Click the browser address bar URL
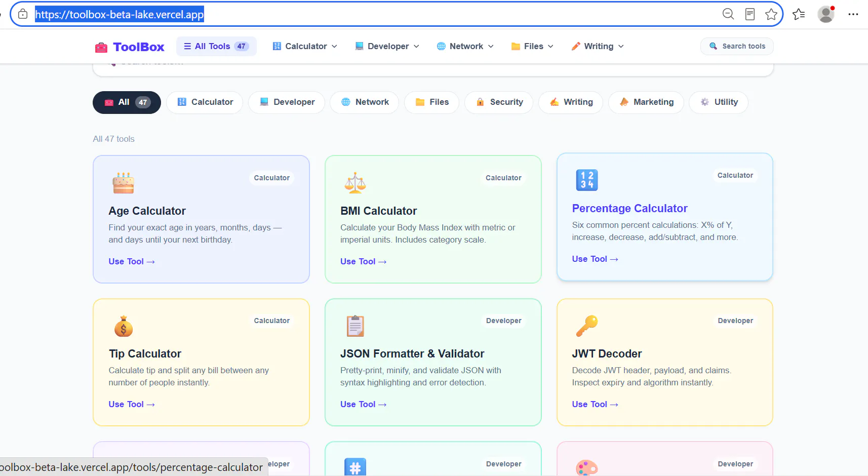The image size is (868, 476). click(120, 14)
